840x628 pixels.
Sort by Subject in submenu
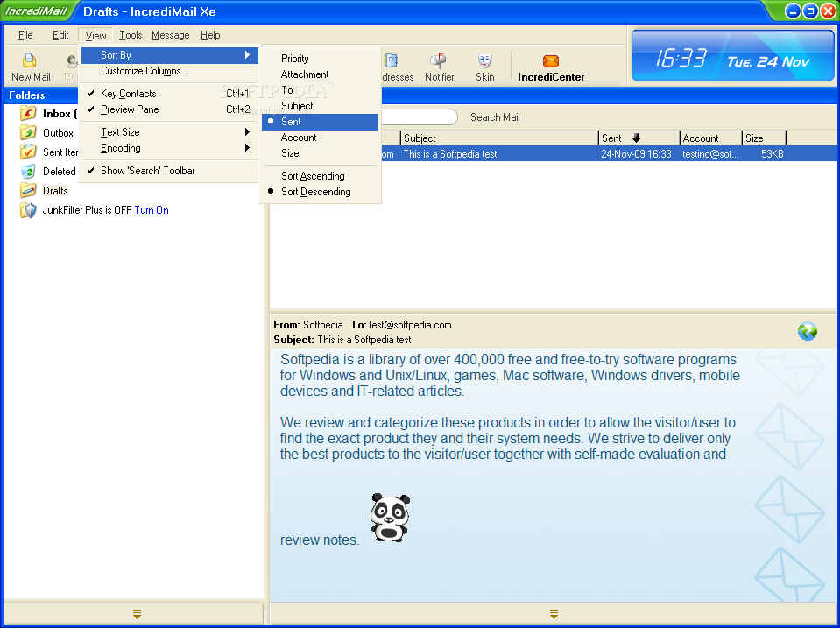point(320,106)
